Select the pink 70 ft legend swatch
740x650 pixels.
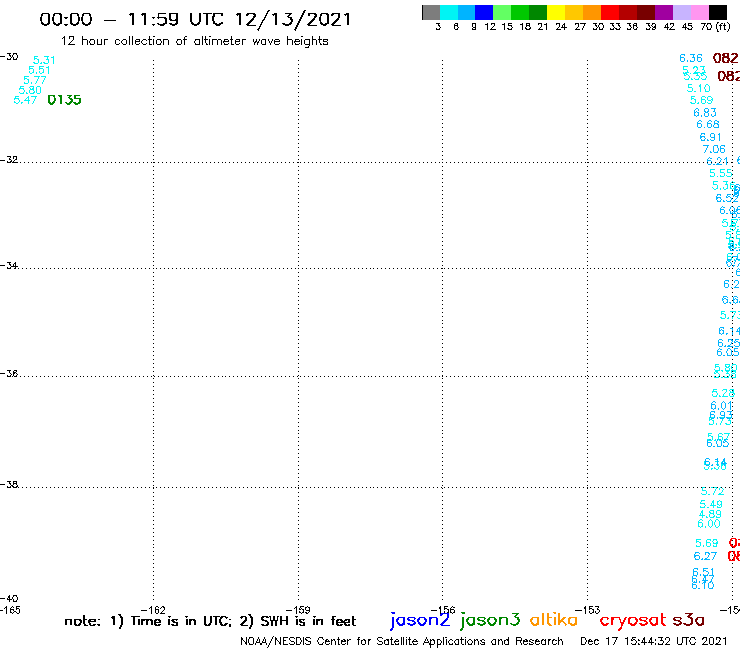pyautogui.click(x=700, y=12)
